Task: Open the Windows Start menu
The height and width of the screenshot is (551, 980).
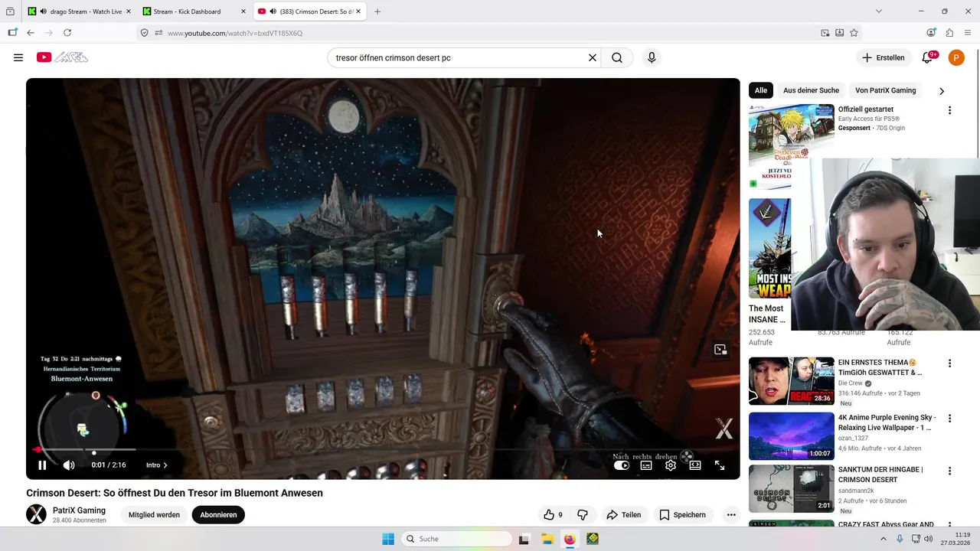Action: point(388,539)
